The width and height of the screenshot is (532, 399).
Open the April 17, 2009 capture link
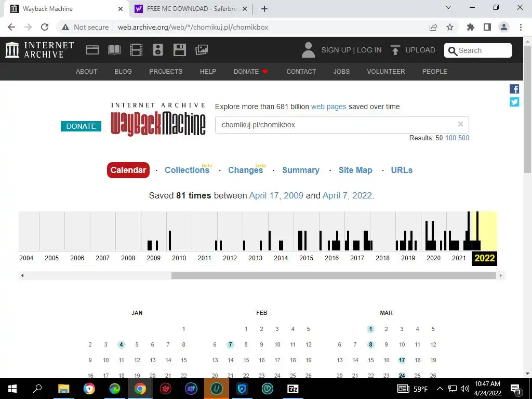[x=276, y=196]
